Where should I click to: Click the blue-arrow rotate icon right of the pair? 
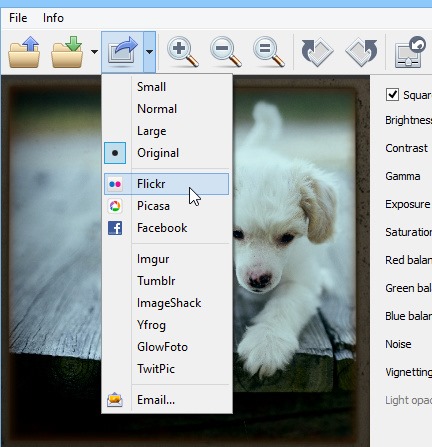(362, 52)
